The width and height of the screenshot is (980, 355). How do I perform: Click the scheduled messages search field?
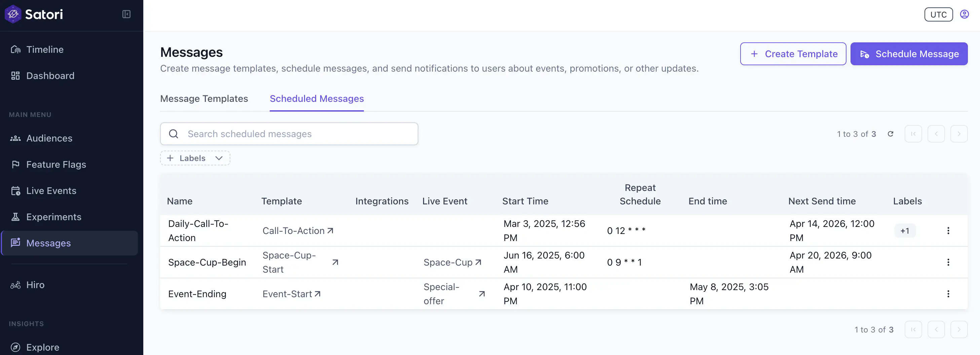click(289, 133)
